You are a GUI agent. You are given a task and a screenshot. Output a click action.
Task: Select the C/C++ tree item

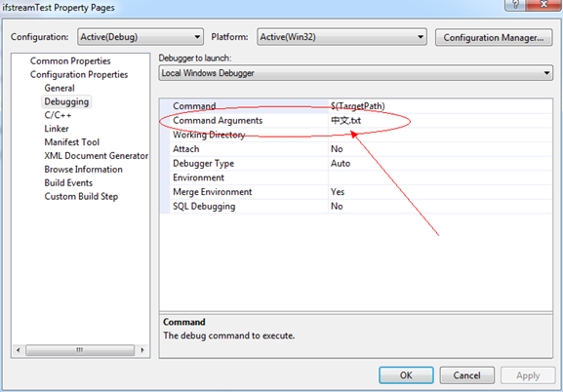(x=58, y=115)
